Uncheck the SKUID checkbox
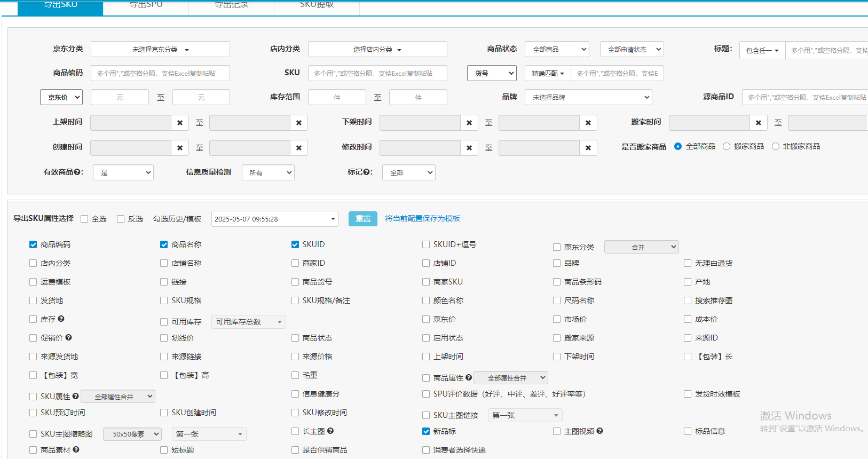Image resolution: width=868 pixels, height=459 pixels. [x=295, y=244]
